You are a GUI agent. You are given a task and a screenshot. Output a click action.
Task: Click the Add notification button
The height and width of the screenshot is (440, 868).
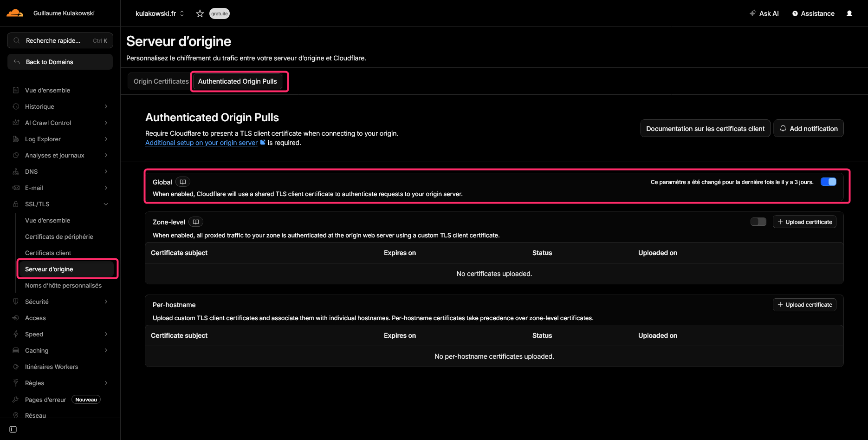coord(808,129)
